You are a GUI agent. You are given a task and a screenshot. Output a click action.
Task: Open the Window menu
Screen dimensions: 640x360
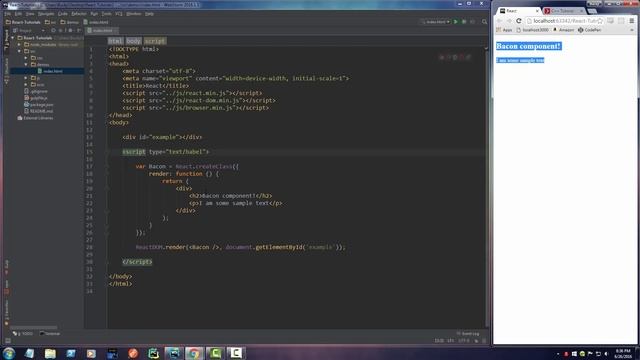pyautogui.click(x=133, y=14)
